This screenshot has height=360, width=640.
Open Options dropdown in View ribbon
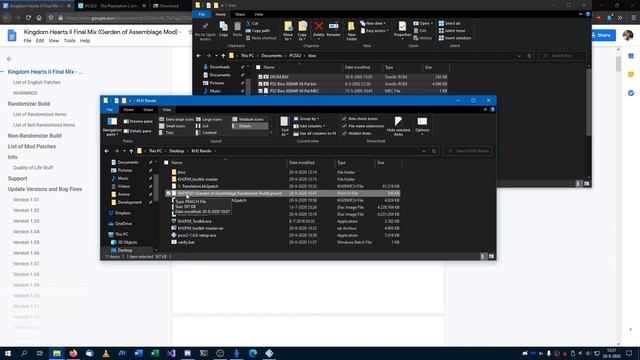click(422, 125)
